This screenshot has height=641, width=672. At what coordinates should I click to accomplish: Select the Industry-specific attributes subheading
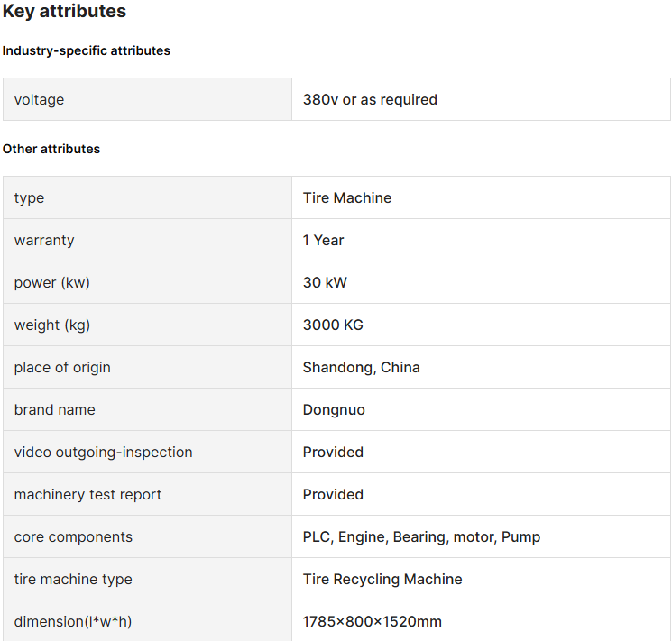(x=87, y=50)
